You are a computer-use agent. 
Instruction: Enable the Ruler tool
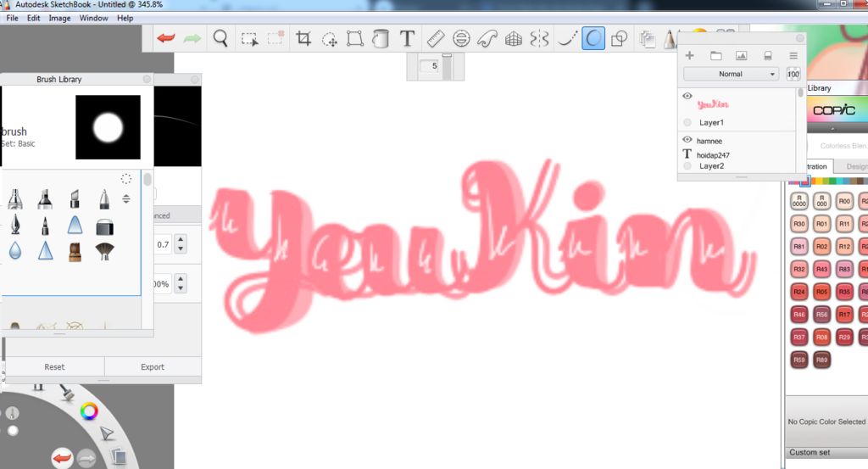tap(436, 38)
